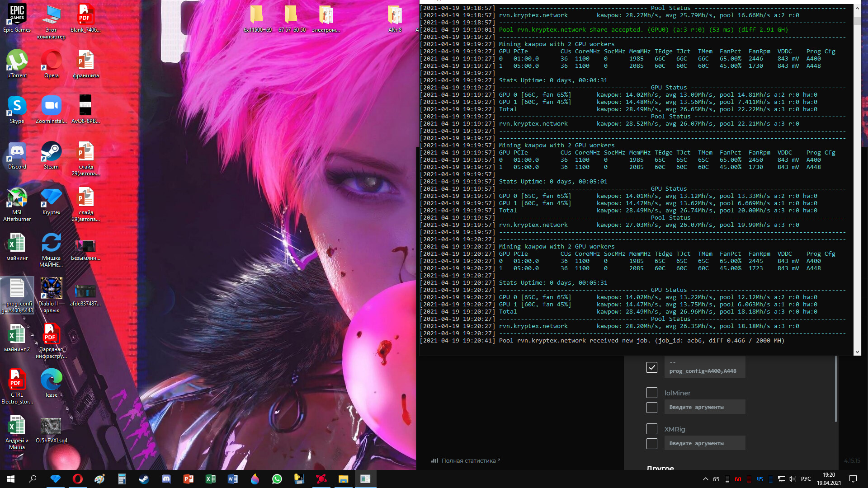The height and width of the screenshot is (488, 868).
Task: Expand hidden system tray icons
Action: (705, 479)
